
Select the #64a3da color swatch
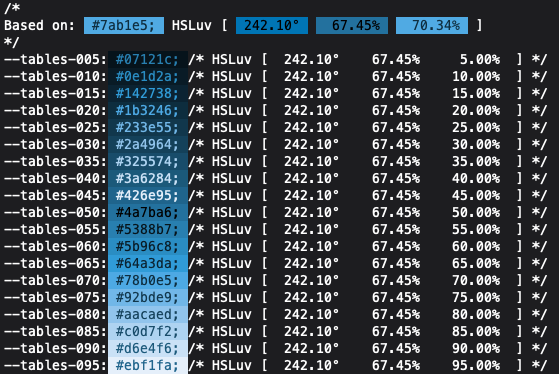(x=148, y=264)
